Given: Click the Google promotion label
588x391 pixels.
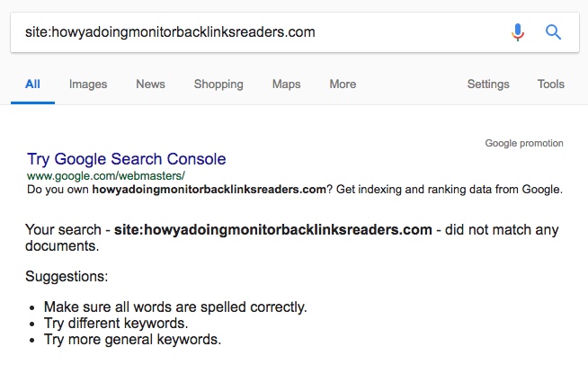Looking at the screenshot, I should tap(524, 143).
